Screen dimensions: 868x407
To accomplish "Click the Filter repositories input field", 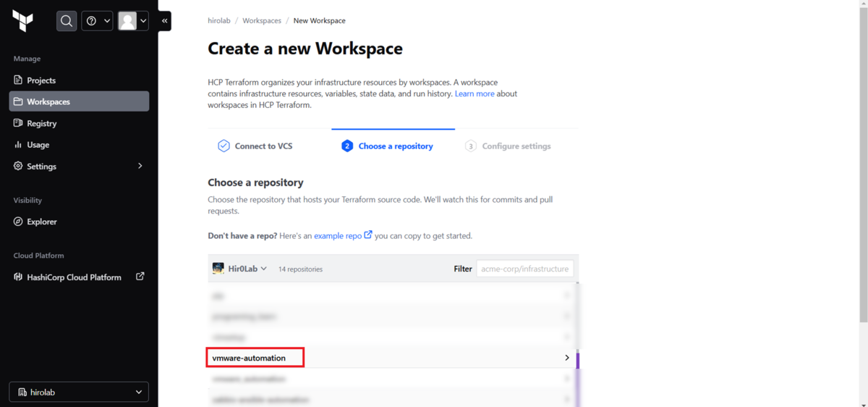I will pyautogui.click(x=525, y=269).
